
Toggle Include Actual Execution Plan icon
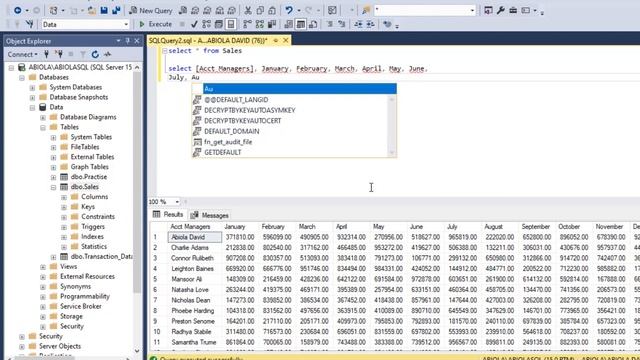coord(247,24)
